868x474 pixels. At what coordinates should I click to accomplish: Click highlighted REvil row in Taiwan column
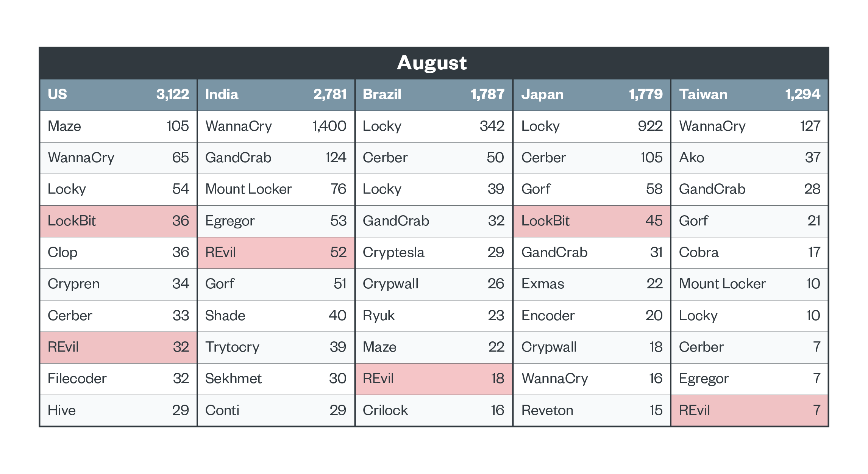(749, 410)
